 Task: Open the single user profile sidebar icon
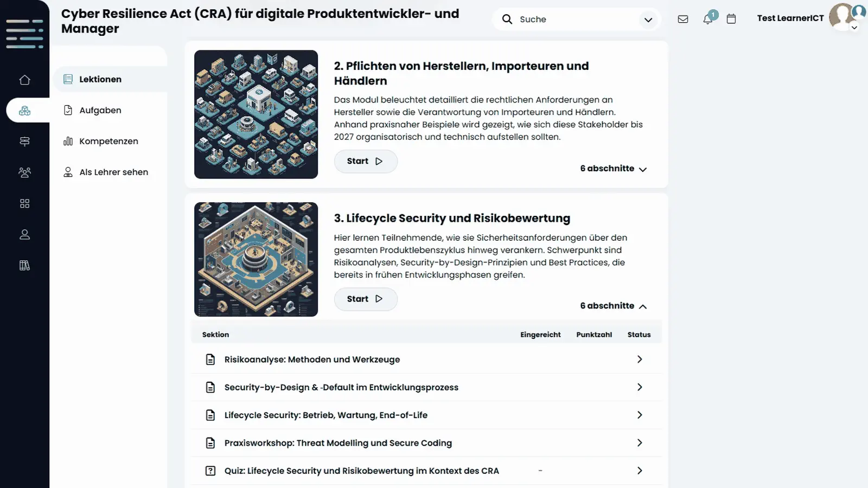click(24, 234)
